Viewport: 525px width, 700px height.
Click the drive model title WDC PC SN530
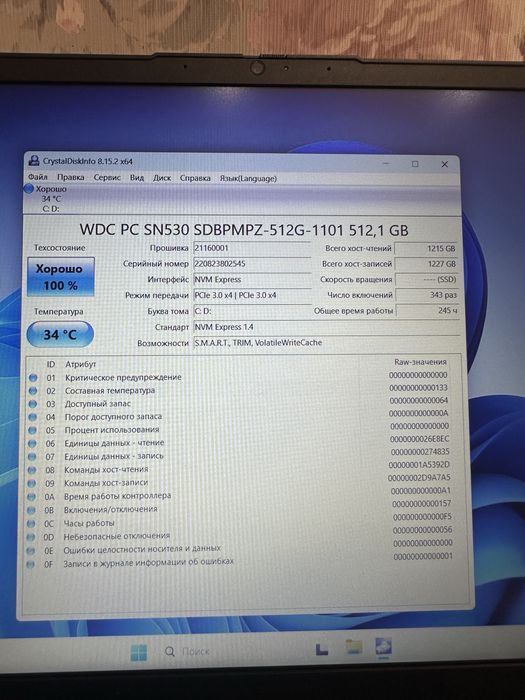[x=244, y=230]
